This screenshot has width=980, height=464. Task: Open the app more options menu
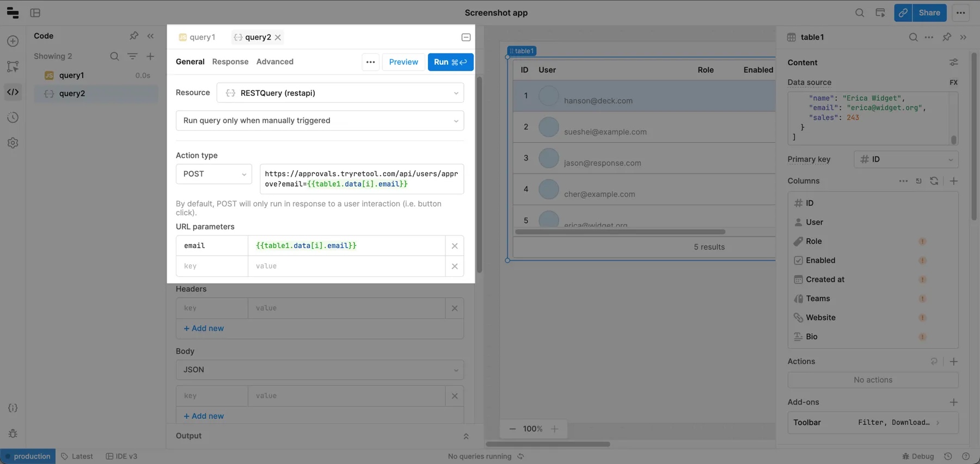click(x=961, y=13)
